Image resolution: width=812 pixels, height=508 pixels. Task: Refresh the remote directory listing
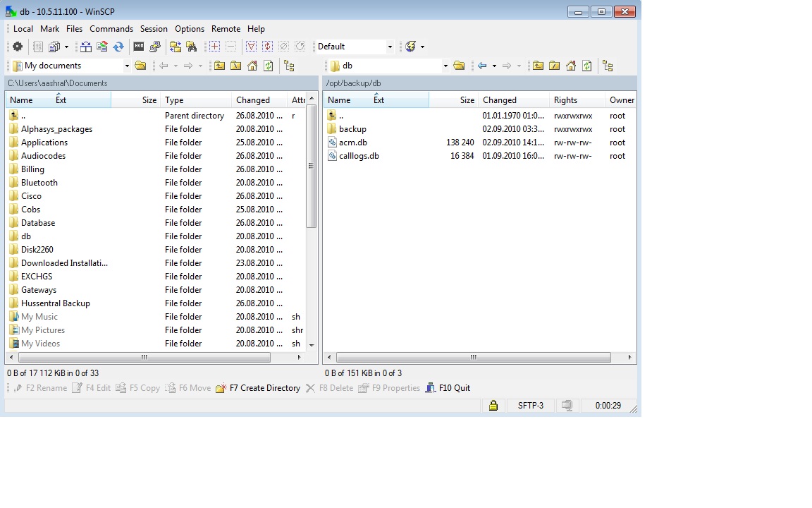tap(586, 66)
